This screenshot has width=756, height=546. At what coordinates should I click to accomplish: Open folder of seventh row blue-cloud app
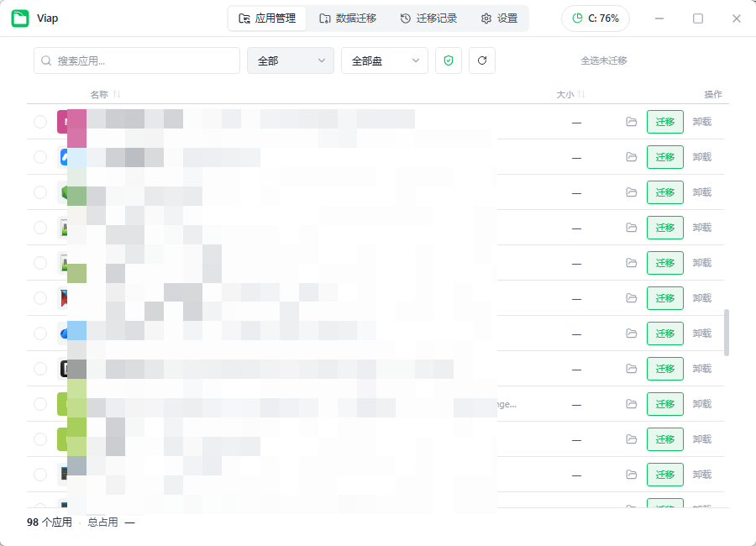tap(631, 333)
